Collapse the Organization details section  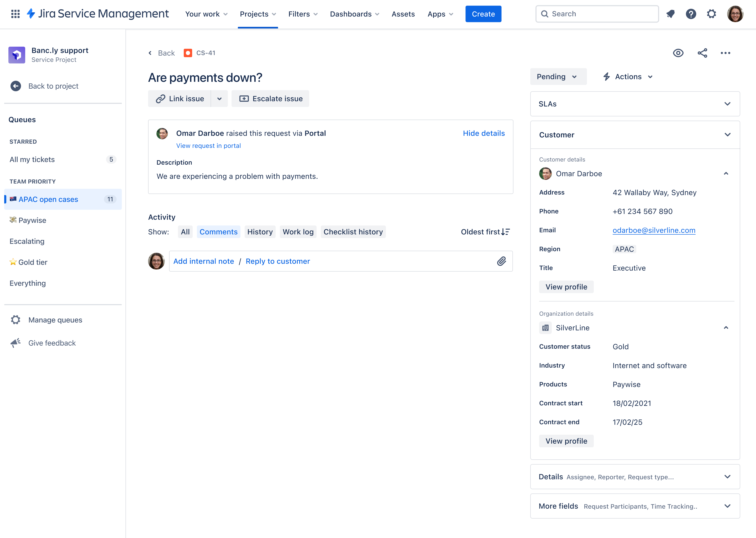click(726, 327)
